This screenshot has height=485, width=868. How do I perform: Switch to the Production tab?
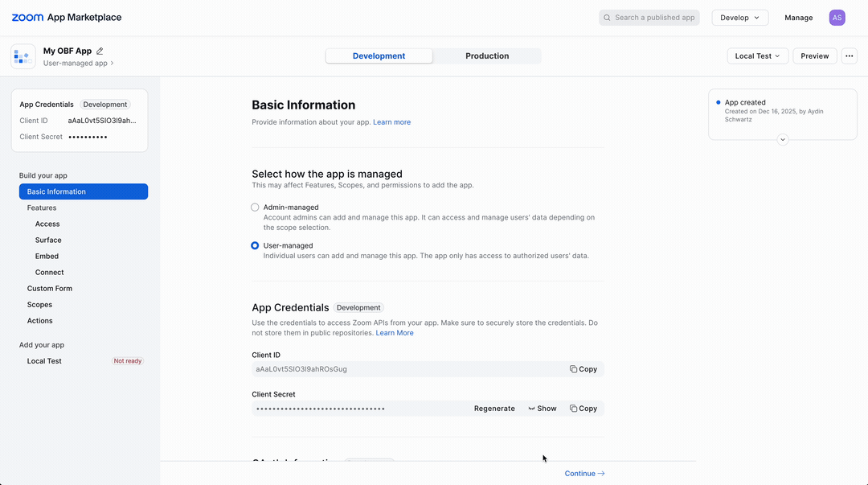[487, 55]
